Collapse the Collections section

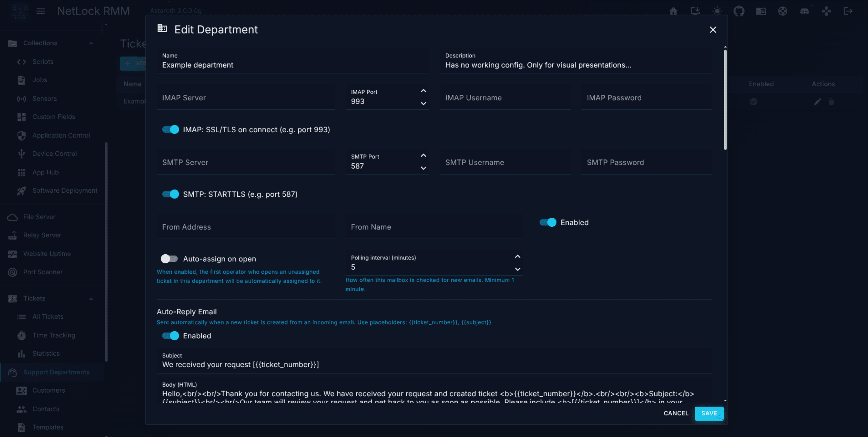(x=91, y=43)
